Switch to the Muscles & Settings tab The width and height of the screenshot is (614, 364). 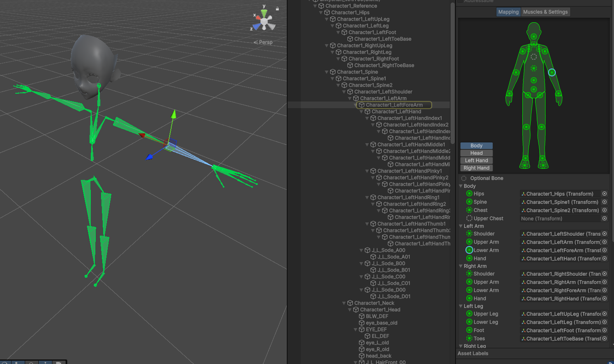click(x=545, y=12)
